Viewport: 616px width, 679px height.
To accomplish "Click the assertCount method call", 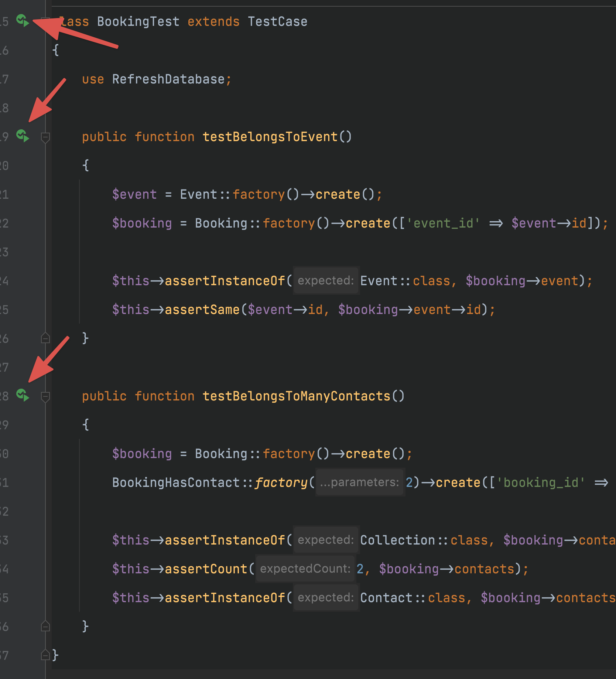I will pyautogui.click(x=206, y=569).
